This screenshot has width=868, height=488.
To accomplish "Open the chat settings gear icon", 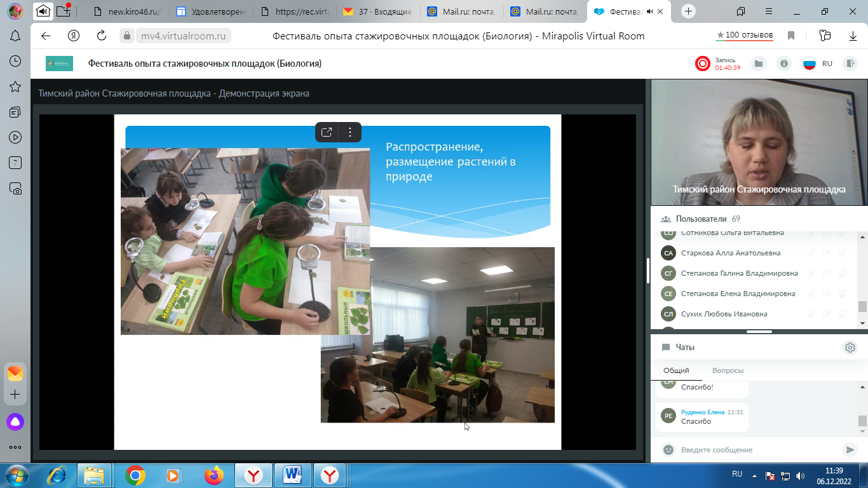I will point(850,348).
